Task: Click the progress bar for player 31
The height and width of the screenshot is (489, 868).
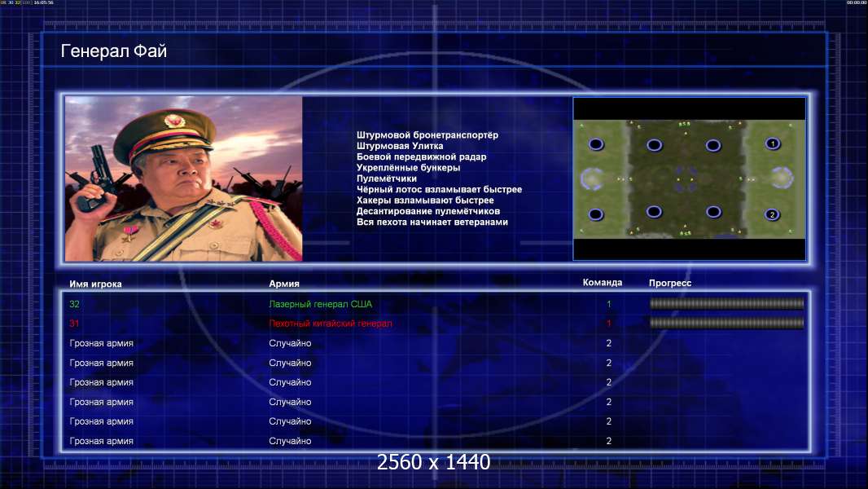Action: coord(727,323)
